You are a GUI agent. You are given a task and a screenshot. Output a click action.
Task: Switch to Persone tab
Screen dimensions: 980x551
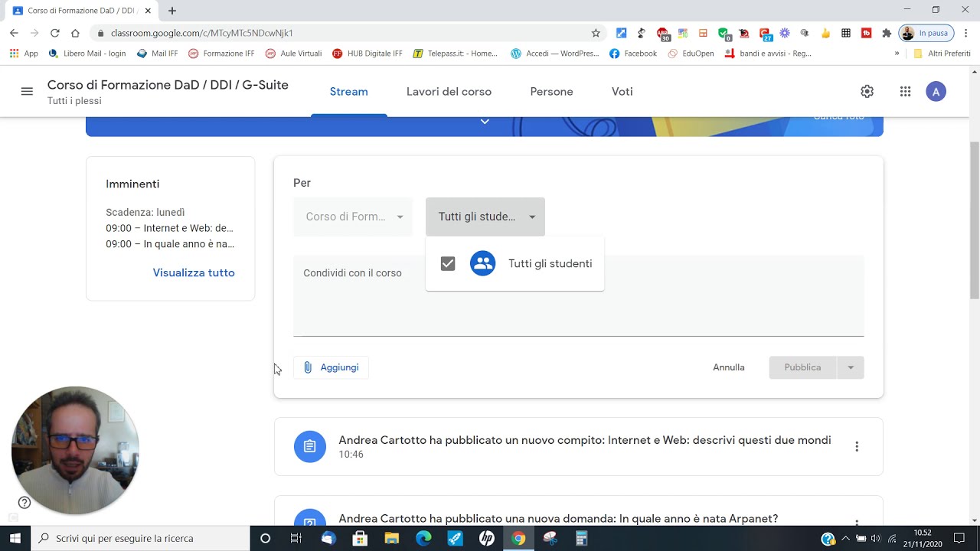click(x=551, y=92)
